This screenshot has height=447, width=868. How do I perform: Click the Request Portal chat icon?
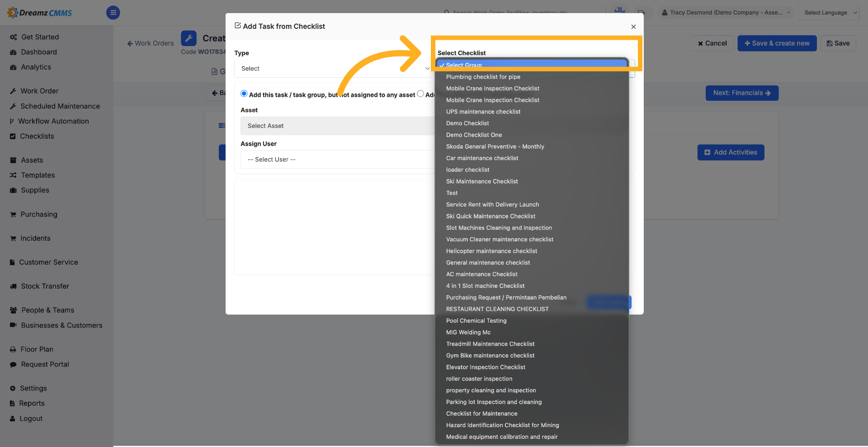point(13,364)
